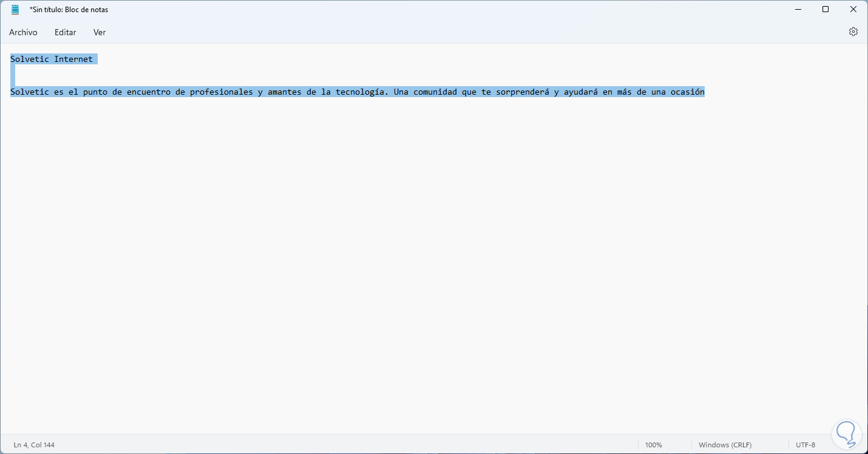Image resolution: width=868 pixels, height=454 pixels.
Task: Close the Bloc de notas window
Action: coord(853,9)
